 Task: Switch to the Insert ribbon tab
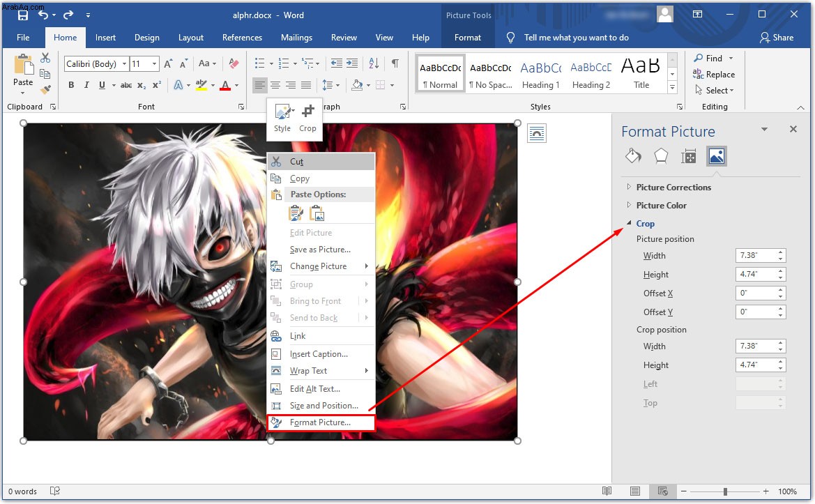pyautogui.click(x=105, y=38)
